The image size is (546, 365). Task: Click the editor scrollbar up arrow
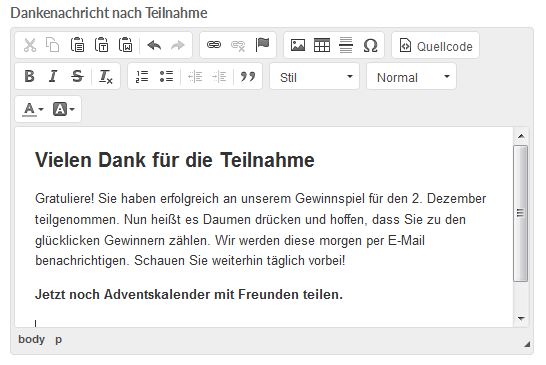pyautogui.click(x=521, y=136)
